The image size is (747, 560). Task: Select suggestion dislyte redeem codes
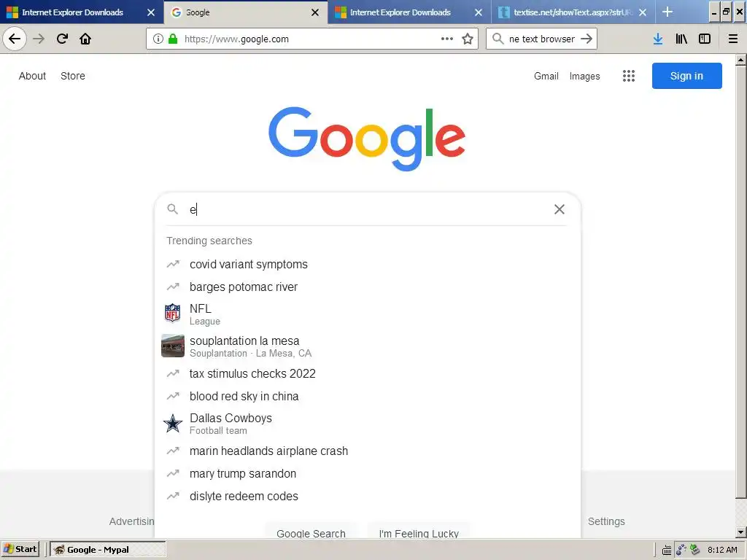[368, 496]
